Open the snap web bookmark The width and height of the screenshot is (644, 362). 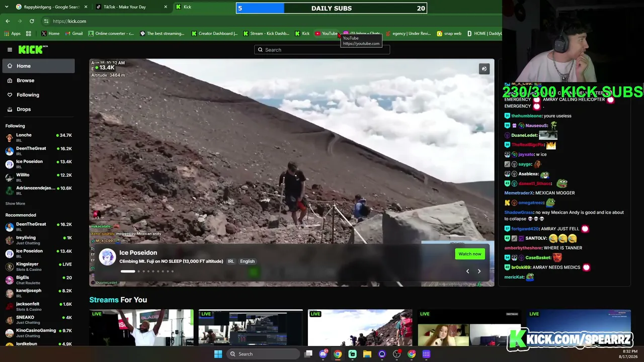click(x=449, y=34)
